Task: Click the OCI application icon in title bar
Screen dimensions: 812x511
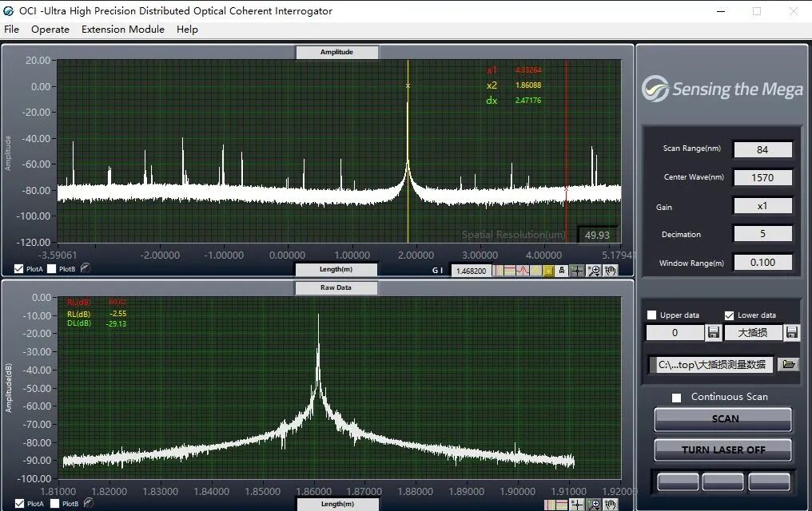Action: coord(8,11)
